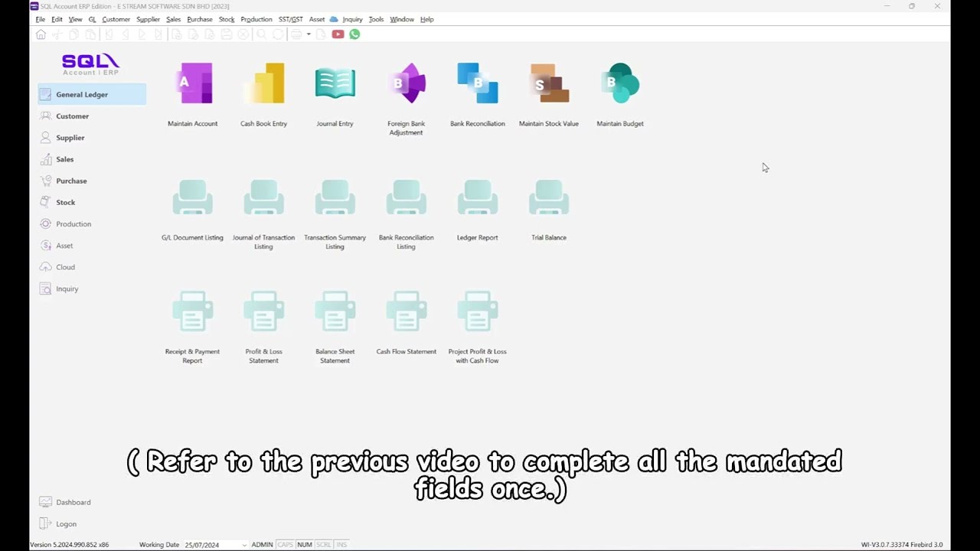Viewport: 980px width, 551px height.
Task: Open Project Profit & Loss with Cash Flow
Action: click(477, 311)
